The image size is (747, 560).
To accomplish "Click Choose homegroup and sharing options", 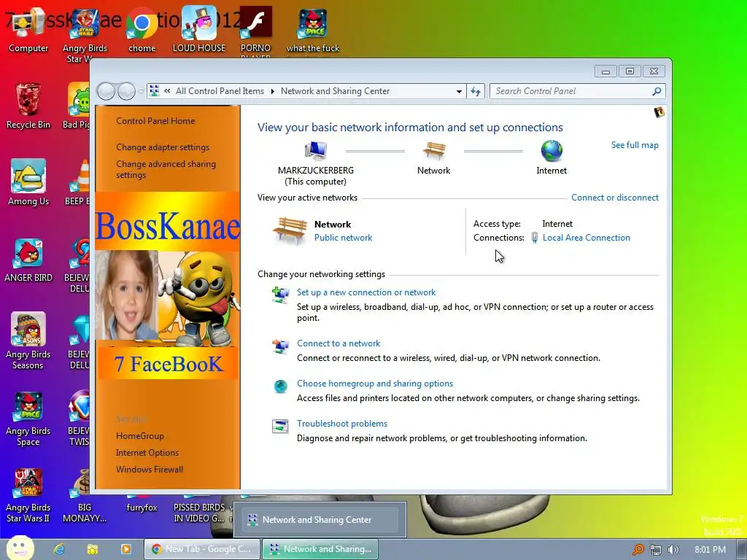I will pos(374,383).
